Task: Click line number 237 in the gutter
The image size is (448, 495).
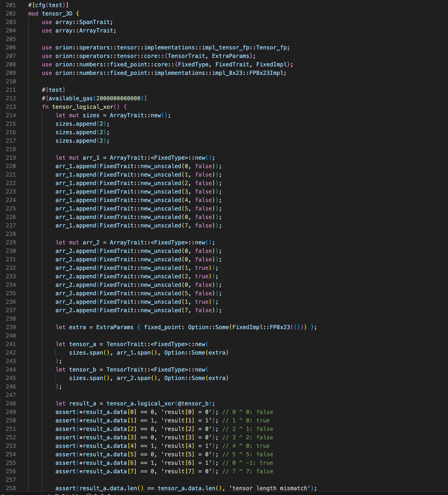Action: pos(11,310)
